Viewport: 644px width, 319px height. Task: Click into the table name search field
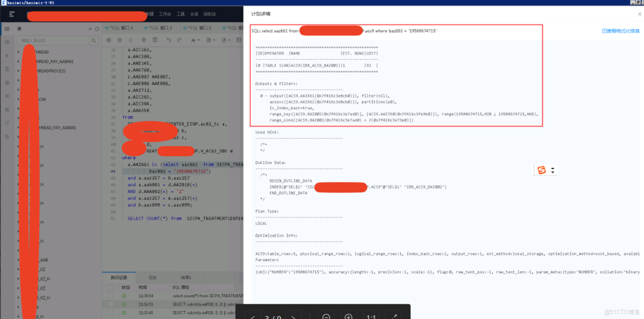click(53, 41)
